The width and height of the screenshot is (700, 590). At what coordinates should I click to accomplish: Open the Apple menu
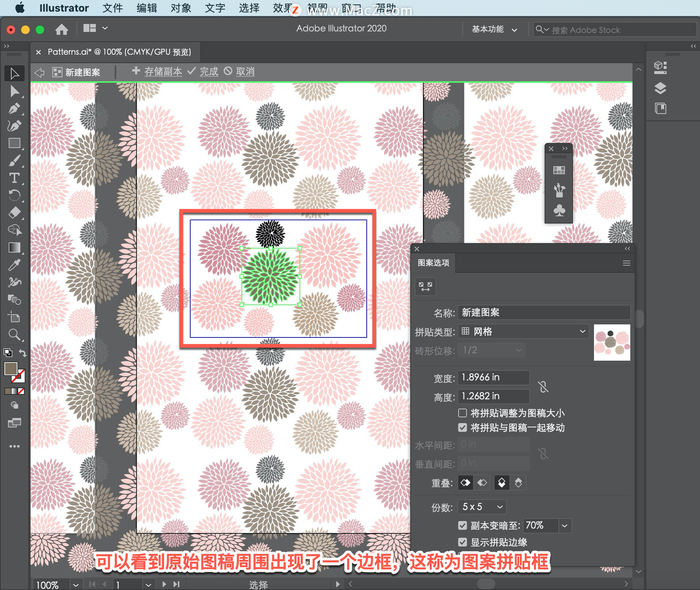click(x=20, y=8)
